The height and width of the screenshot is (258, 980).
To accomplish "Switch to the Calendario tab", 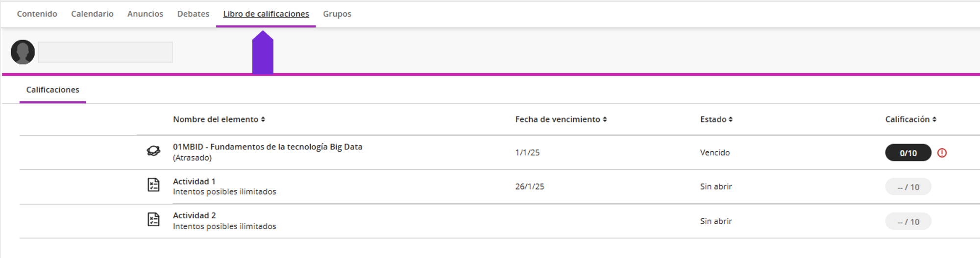I will [x=92, y=14].
